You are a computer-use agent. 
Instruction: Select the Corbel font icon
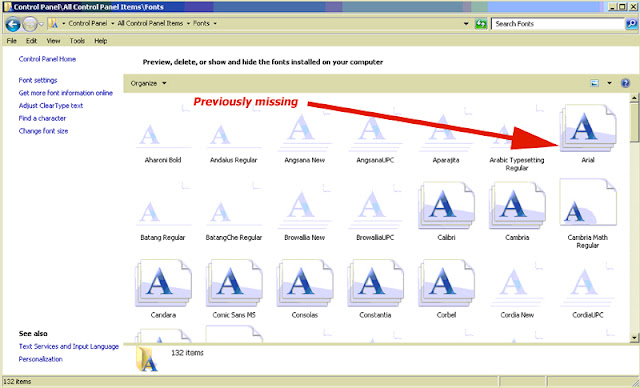coord(446,283)
